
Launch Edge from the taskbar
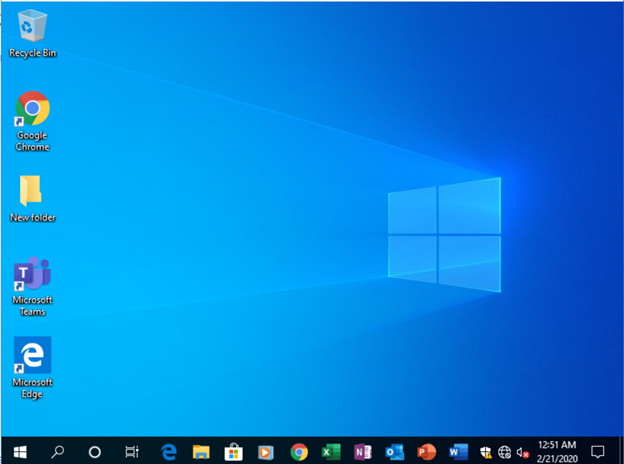169,452
